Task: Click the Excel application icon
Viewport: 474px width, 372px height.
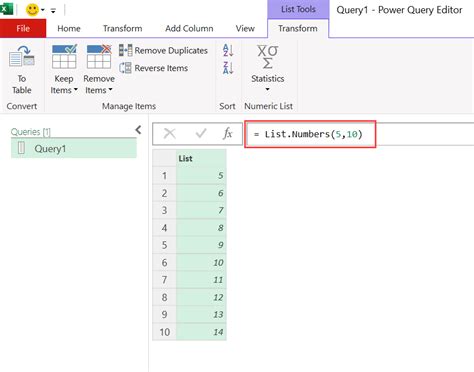Action: pos(6,9)
